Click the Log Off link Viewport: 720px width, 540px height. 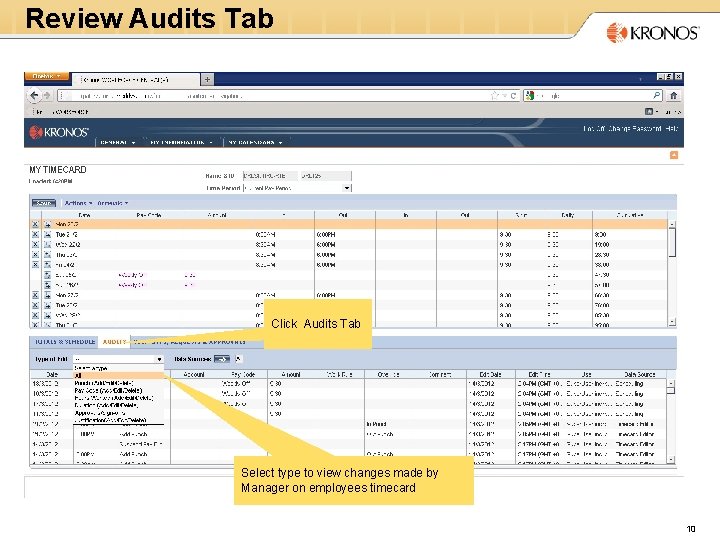[x=594, y=129]
